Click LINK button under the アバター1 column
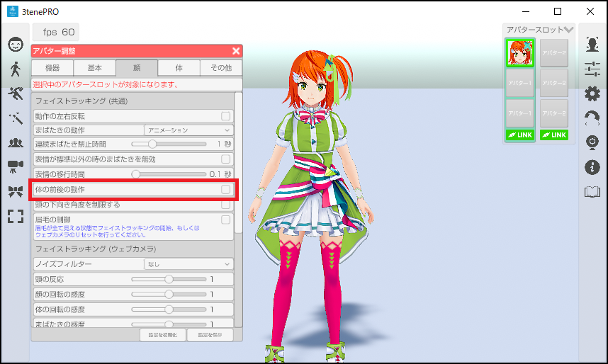Screen dimensions: 608x364 (520, 135)
